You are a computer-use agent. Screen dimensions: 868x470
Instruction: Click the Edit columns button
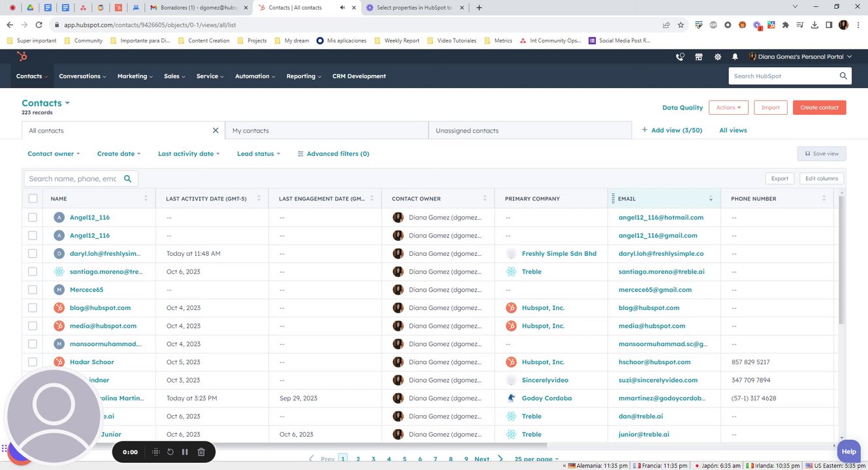point(822,178)
